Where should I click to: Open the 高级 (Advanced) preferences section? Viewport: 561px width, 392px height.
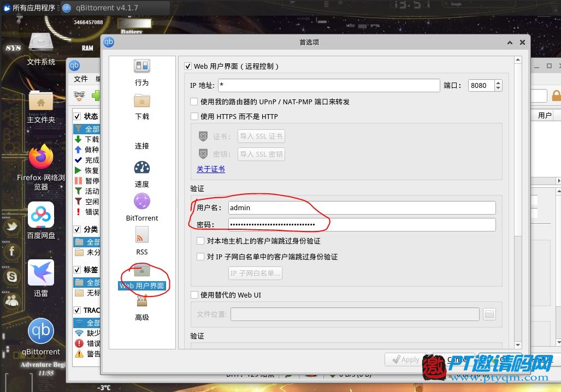(142, 308)
